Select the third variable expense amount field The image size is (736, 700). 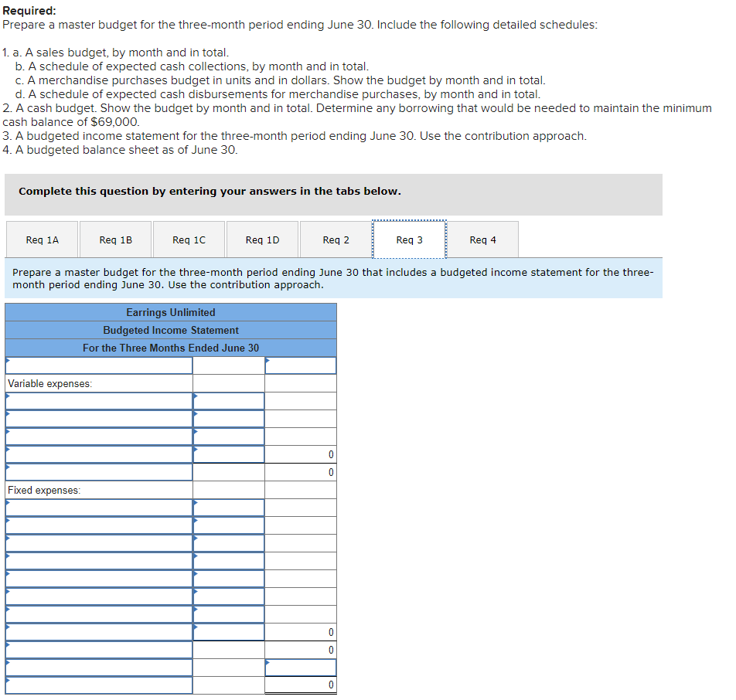pos(229,437)
